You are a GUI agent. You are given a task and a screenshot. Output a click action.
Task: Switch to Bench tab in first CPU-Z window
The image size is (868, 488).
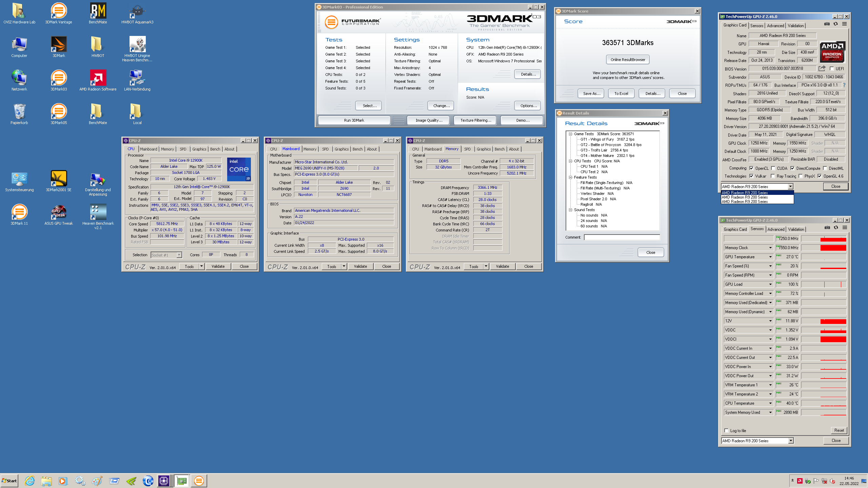[x=215, y=149]
